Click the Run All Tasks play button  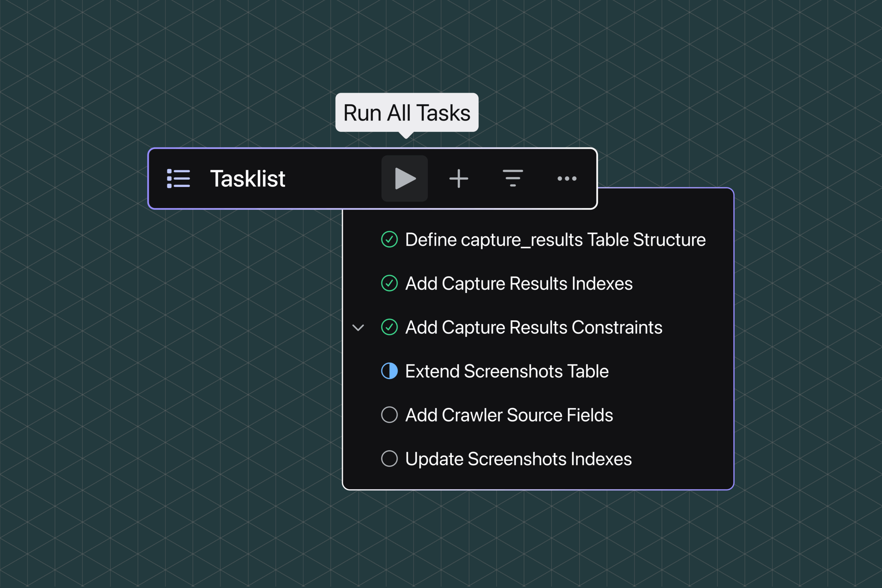click(x=404, y=178)
